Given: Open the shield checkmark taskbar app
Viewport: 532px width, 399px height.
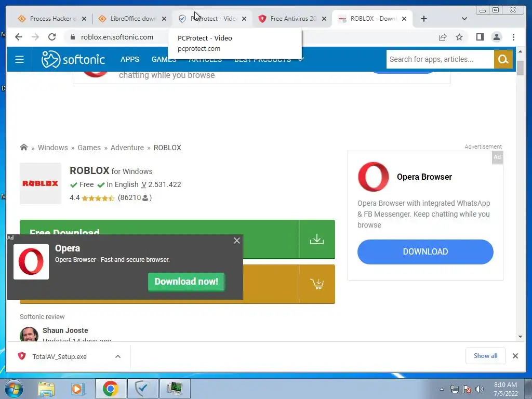Looking at the screenshot, I should (x=142, y=389).
